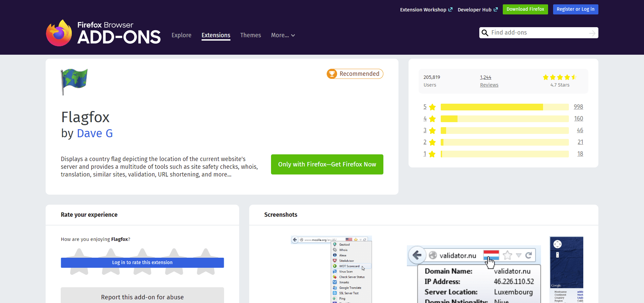Open the 46 three-star reviews
This screenshot has height=303, width=644.
(x=580, y=130)
